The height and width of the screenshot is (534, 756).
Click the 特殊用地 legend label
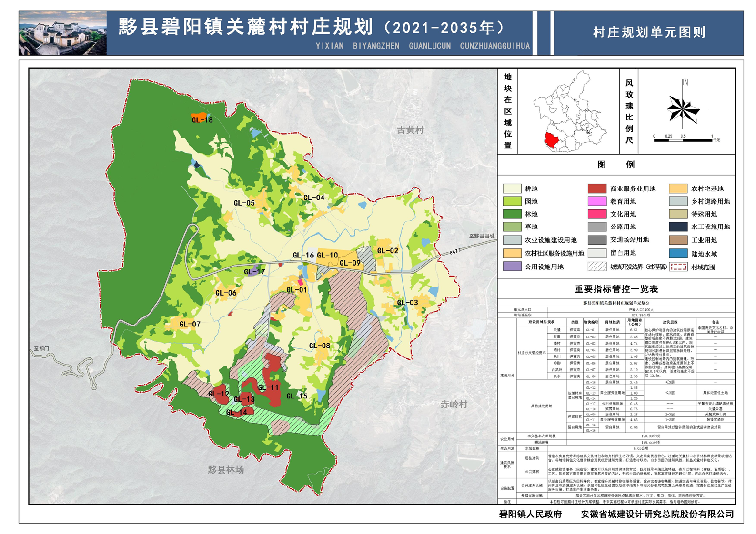(704, 214)
